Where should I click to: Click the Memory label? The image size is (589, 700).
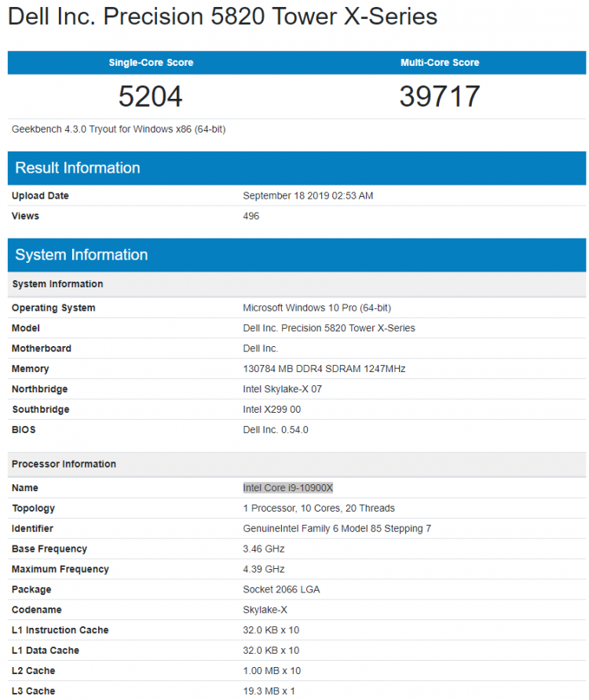(30, 369)
